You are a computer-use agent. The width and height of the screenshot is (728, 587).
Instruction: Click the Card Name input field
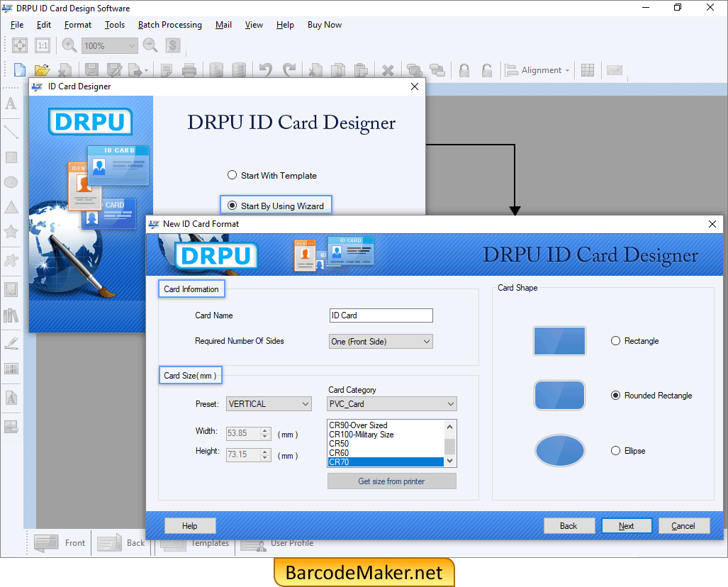(x=381, y=315)
